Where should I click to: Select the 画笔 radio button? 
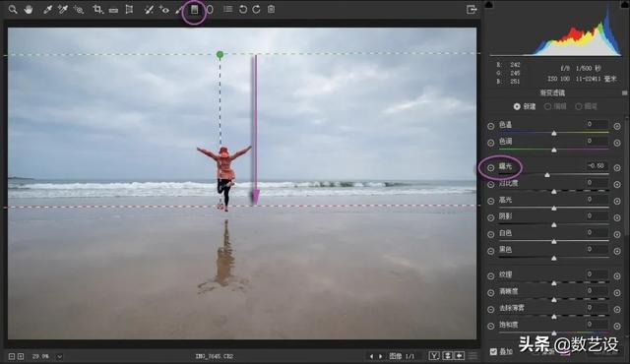click(578, 107)
